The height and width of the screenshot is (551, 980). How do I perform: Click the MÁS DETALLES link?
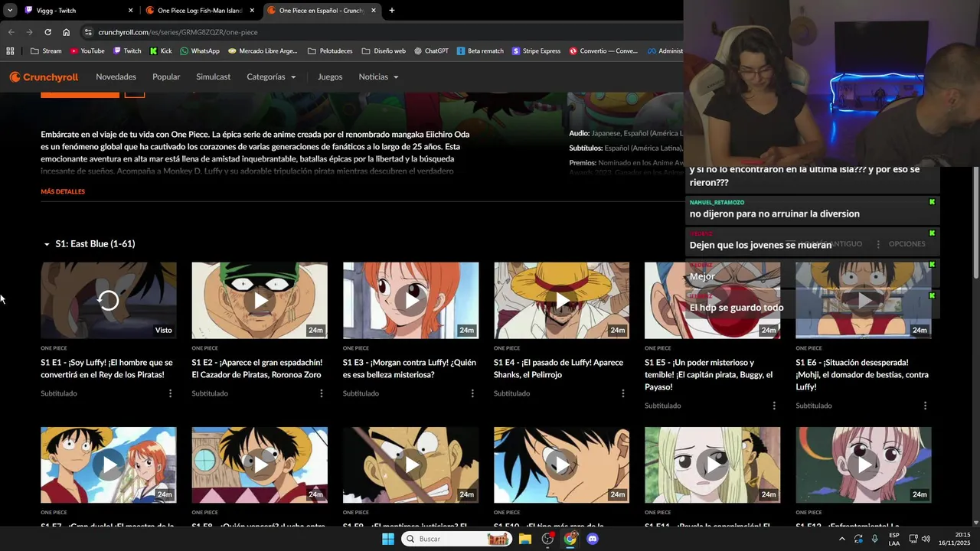63,191
